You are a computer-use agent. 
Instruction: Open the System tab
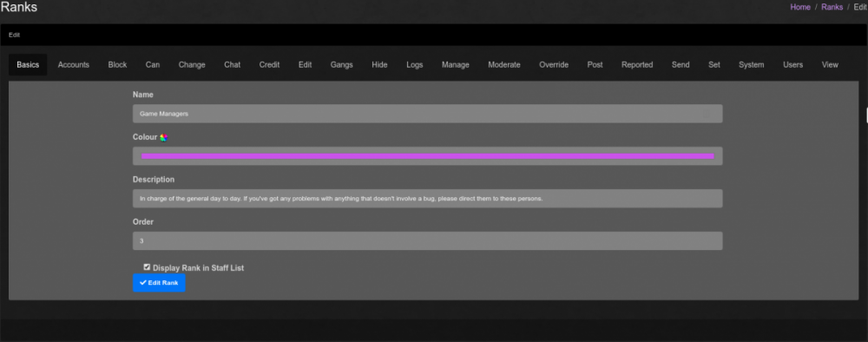click(x=752, y=65)
